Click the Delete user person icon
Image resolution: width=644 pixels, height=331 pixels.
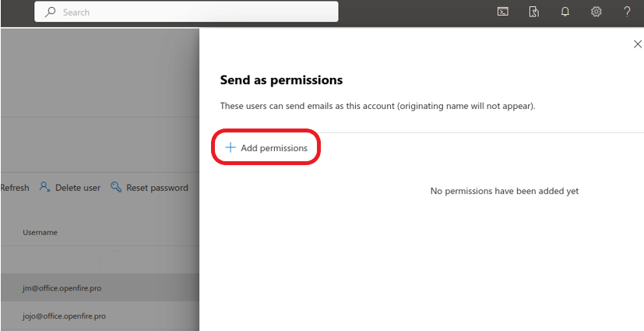tap(44, 187)
